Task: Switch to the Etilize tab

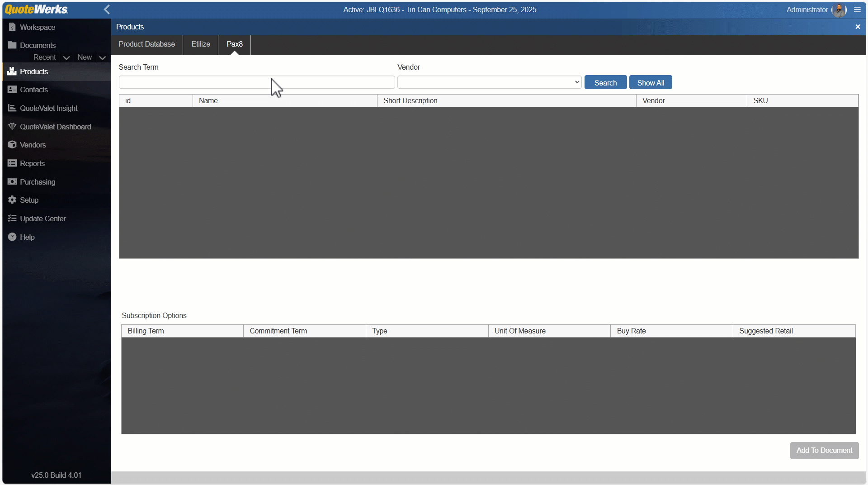Action: [201, 44]
